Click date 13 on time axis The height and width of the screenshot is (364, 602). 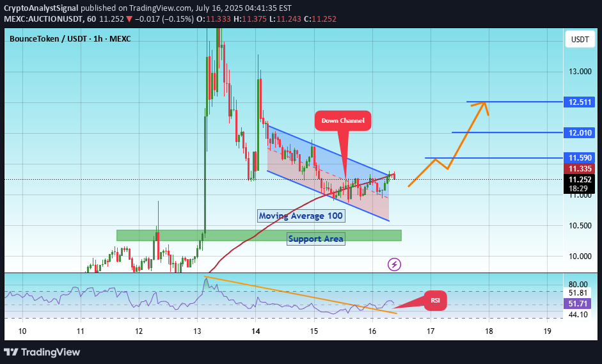(197, 331)
